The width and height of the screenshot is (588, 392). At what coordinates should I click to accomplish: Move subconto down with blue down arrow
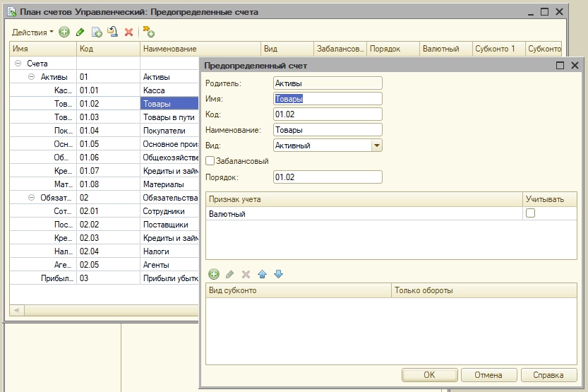278,274
